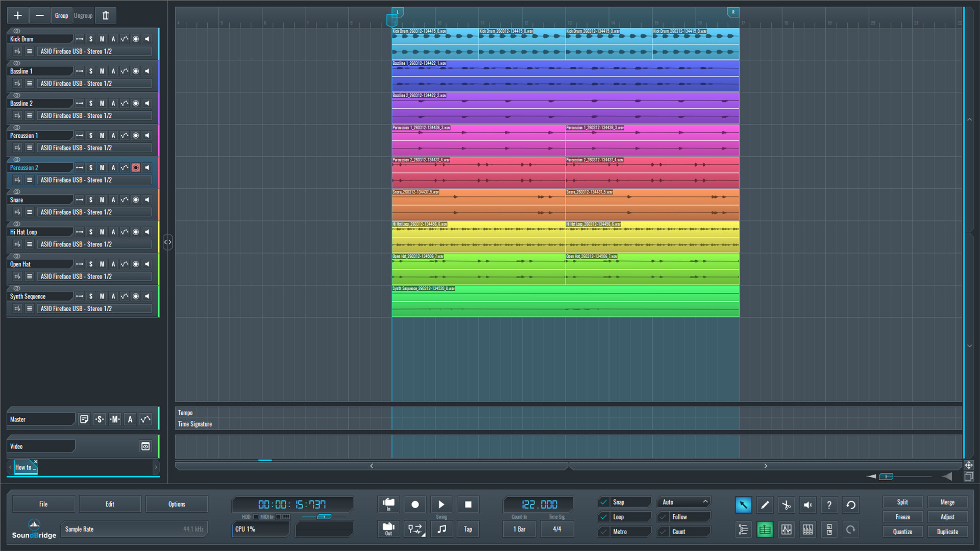Adjust the horizontal zoom slider handle
980x551 pixels.
[886, 477]
